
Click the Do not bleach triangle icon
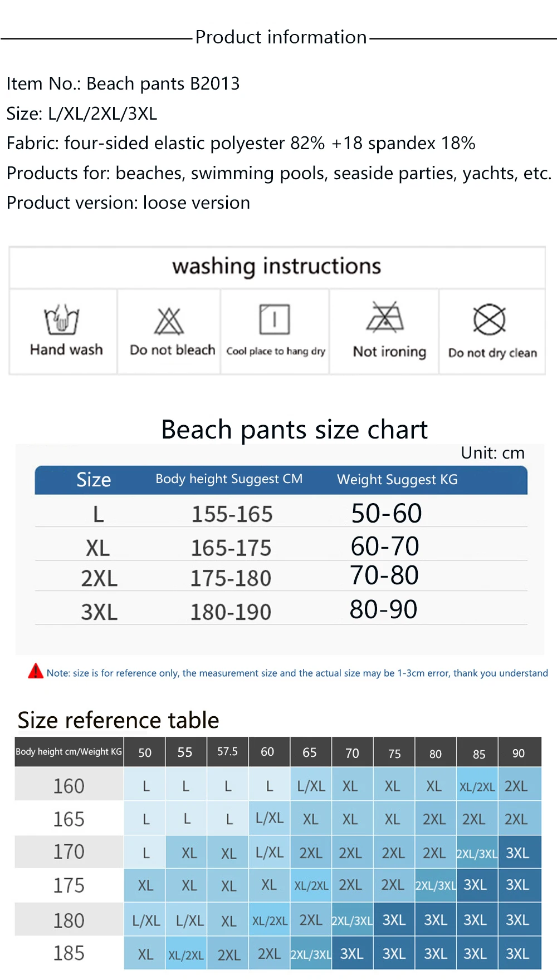[x=169, y=321]
